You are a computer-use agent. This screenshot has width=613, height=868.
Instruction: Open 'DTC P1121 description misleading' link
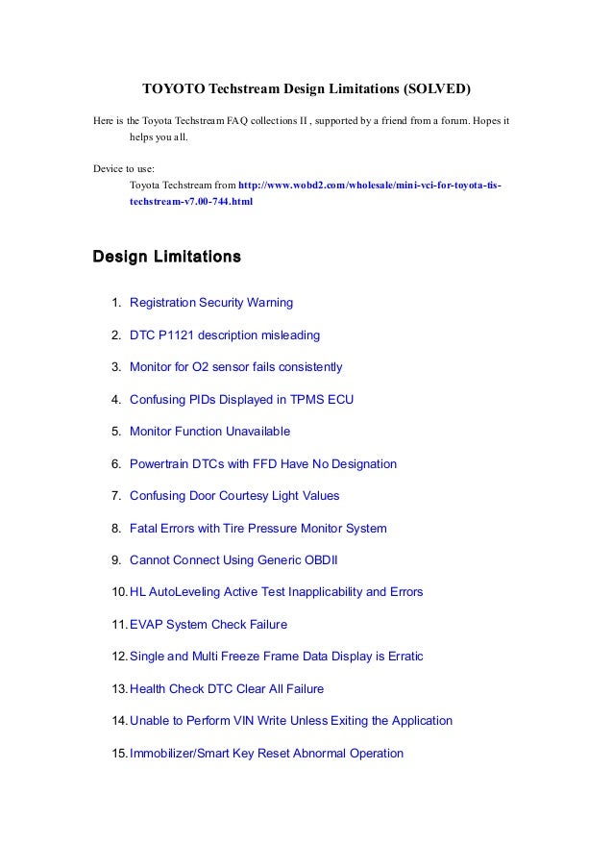[225, 335]
